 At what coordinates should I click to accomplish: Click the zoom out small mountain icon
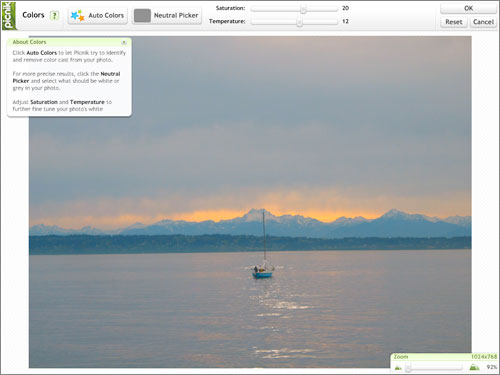[398, 368]
